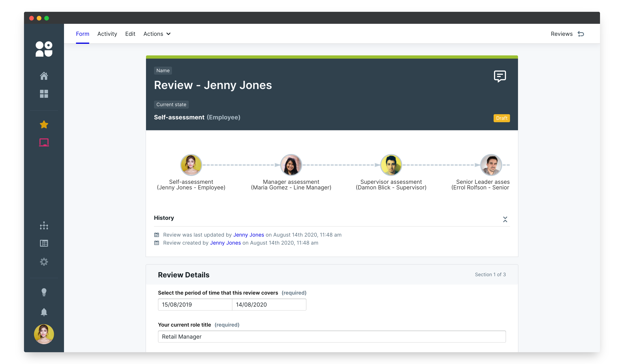Open the settings gear icon
Screen dimensions: 624x364
point(44,262)
